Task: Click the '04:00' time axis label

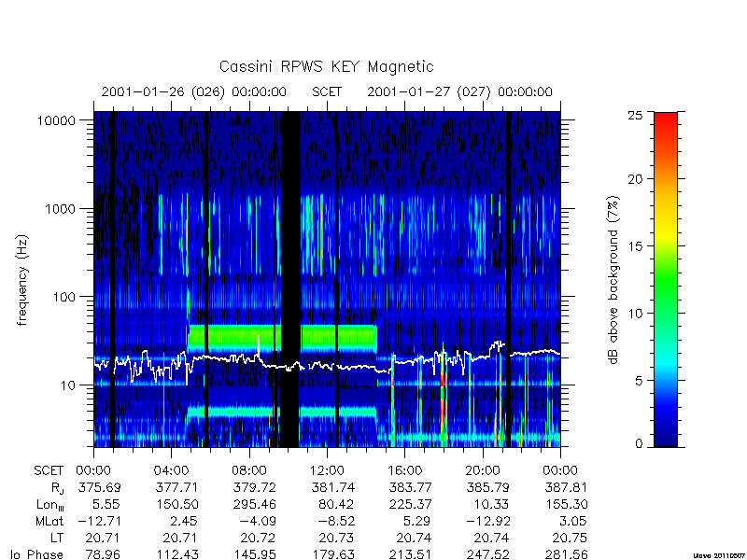Action: click(x=171, y=471)
